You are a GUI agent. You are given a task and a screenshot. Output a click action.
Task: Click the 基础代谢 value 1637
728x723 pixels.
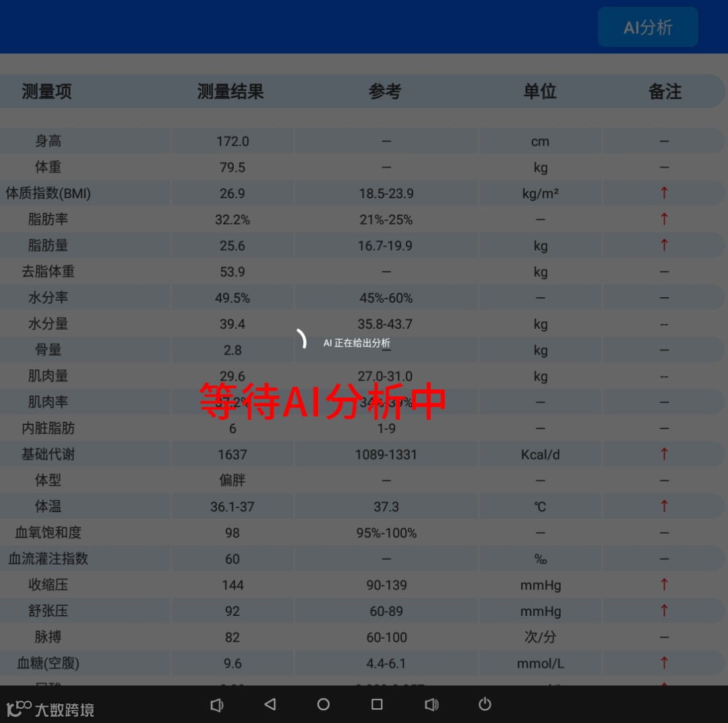point(233,454)
